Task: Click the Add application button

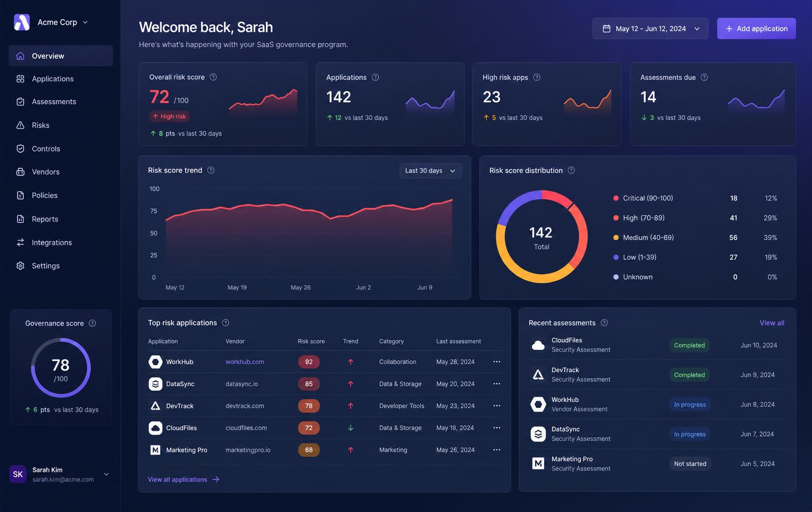Action: [756, 28]
